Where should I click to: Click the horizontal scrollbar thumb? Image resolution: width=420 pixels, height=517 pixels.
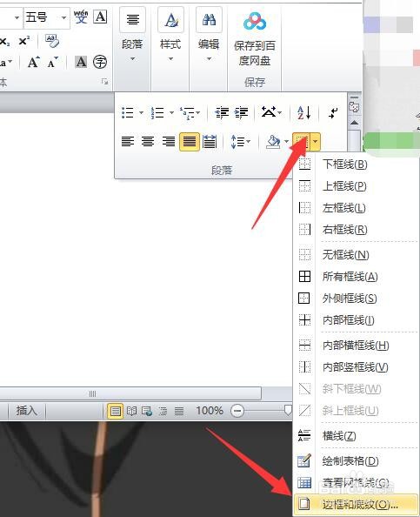(x=130, y=393)
